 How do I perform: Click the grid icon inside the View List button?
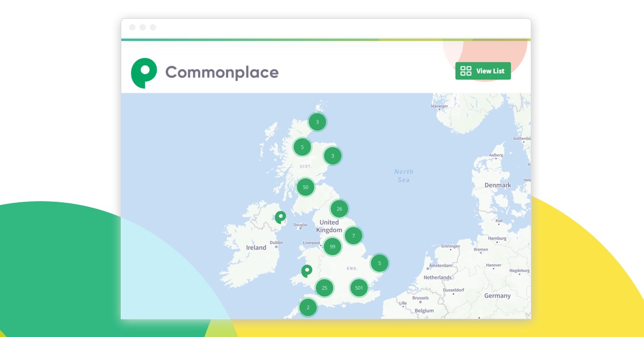[465, 70]
